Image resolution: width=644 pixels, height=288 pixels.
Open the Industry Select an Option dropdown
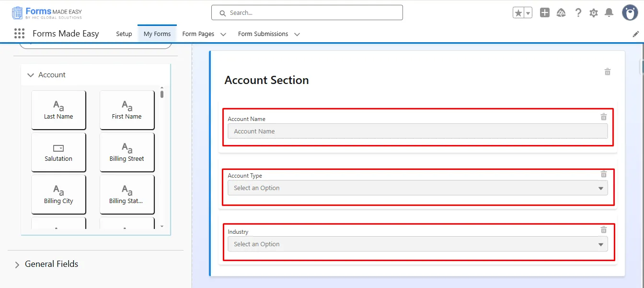(x=417, y=244)
